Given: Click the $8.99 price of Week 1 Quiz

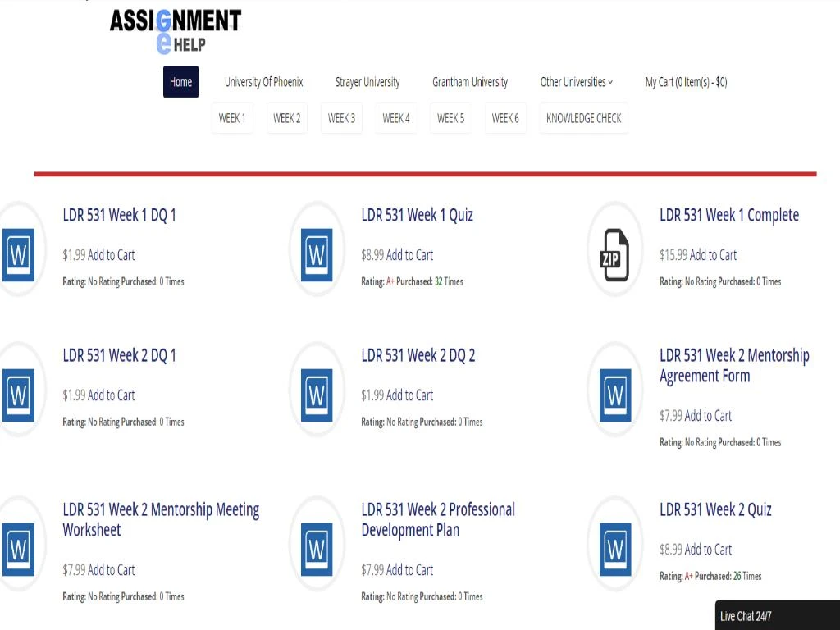Looking at the screenshot, I should (x=372, y=255).
